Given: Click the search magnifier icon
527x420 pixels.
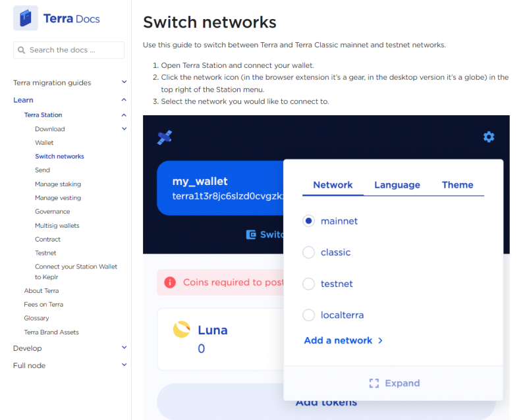Looking at the screenshot, I should (21, 50).
